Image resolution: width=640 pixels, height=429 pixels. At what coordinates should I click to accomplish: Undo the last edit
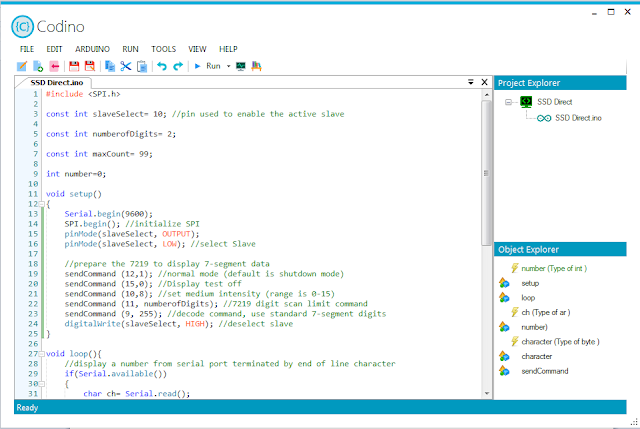click(162, 66)
